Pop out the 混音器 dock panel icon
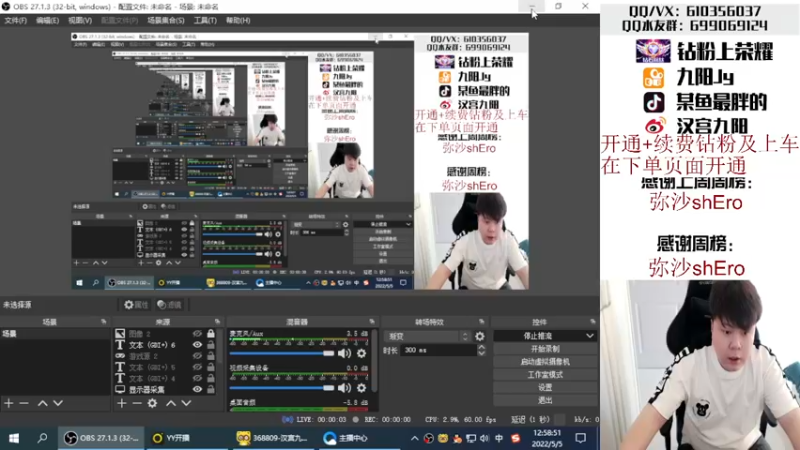The image size is (800, 450). pyautogui.click(x=372, y=321)
